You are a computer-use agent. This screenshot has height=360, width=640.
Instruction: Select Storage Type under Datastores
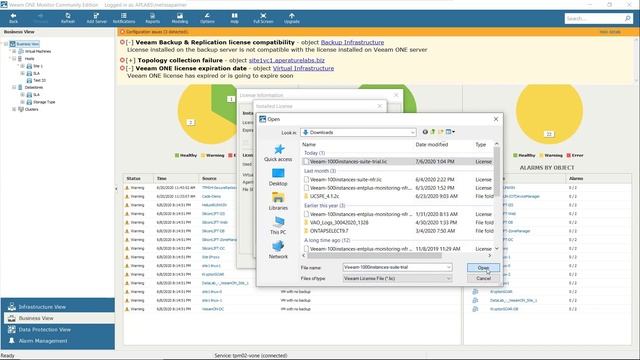pos(44,102)
